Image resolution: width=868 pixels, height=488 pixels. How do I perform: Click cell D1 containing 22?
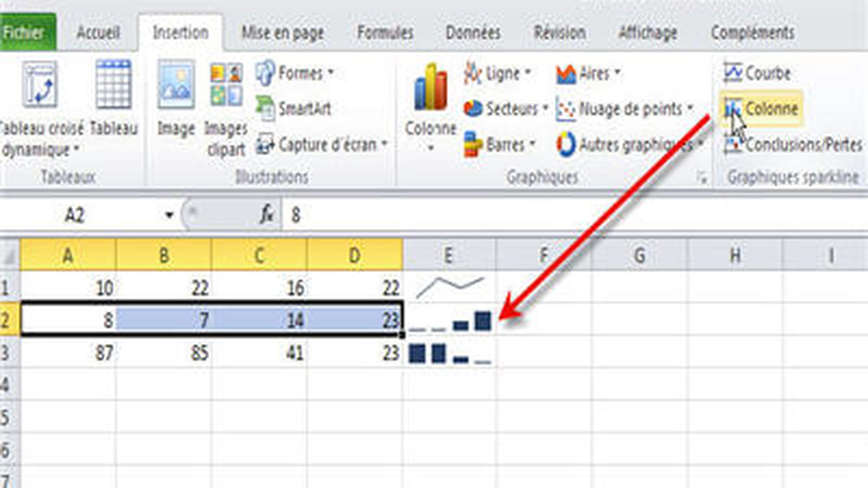(x=354, y=287)
